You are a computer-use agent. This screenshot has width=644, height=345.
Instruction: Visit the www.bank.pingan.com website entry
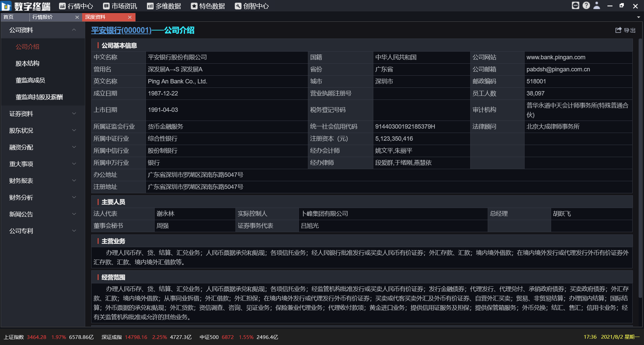click(x=555, y=57)
